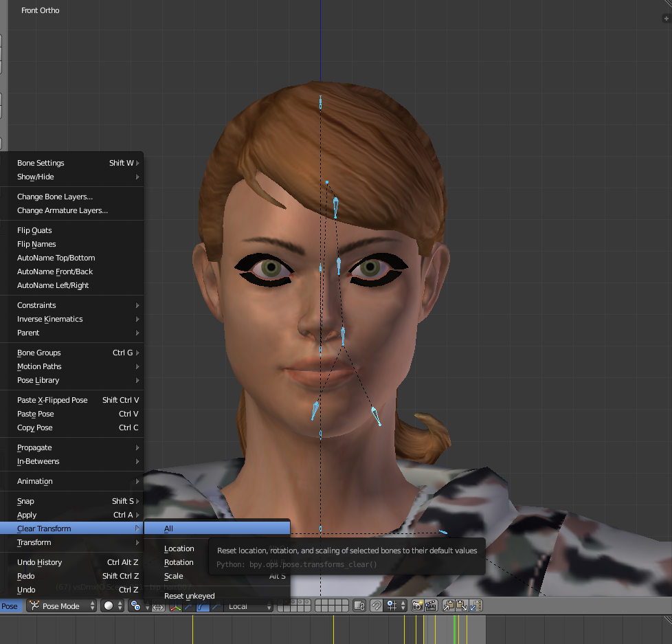Viewport: 672px width, 644px height.
Task: Expand the Propagate submenu
Action: 71,447
